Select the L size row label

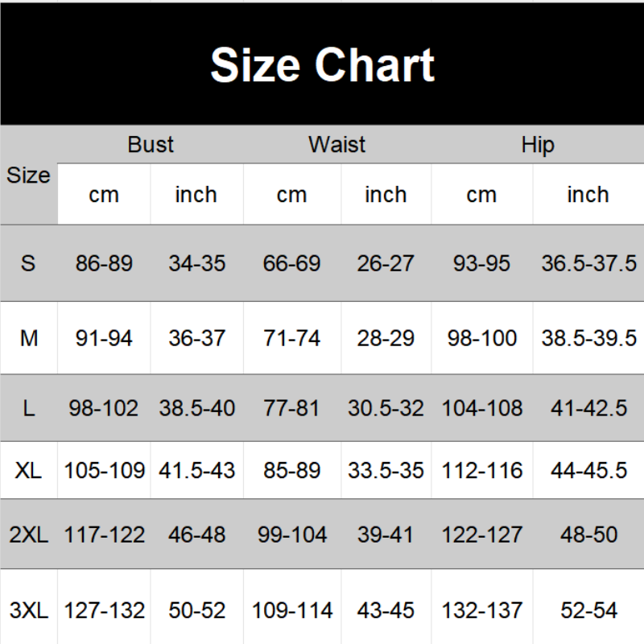point(28,408)
